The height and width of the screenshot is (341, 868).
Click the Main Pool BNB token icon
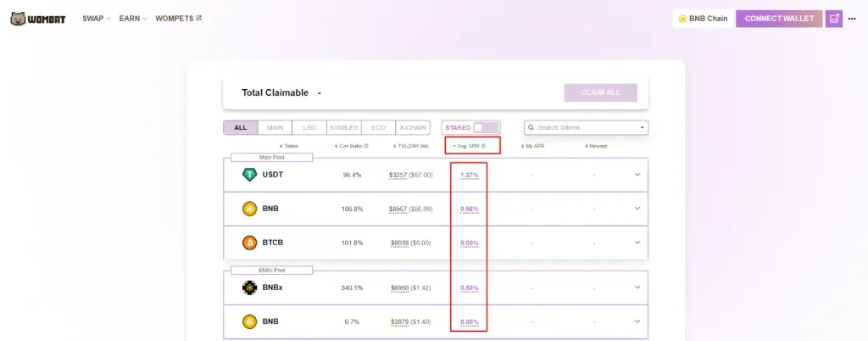[x=250, y=209]
